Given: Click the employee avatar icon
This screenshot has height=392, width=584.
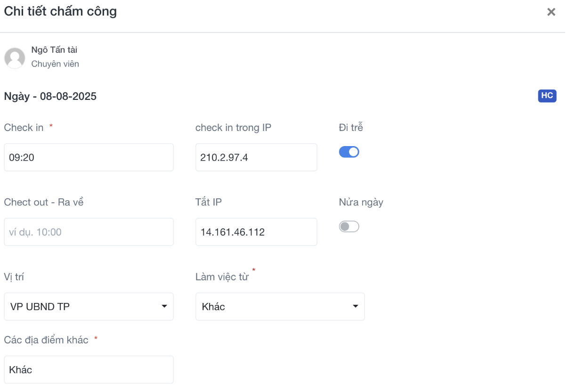Looking at the screenshot, I should point(15,58).
